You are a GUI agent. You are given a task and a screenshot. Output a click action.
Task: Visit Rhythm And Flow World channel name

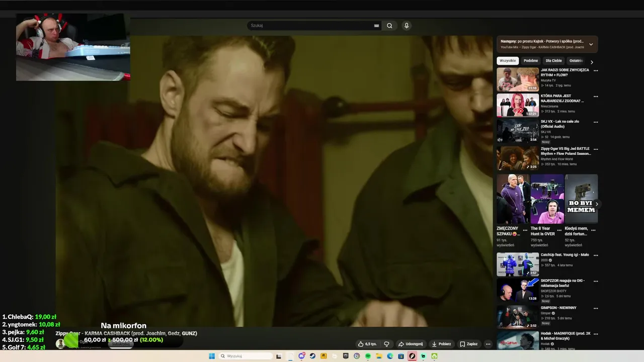557,159
